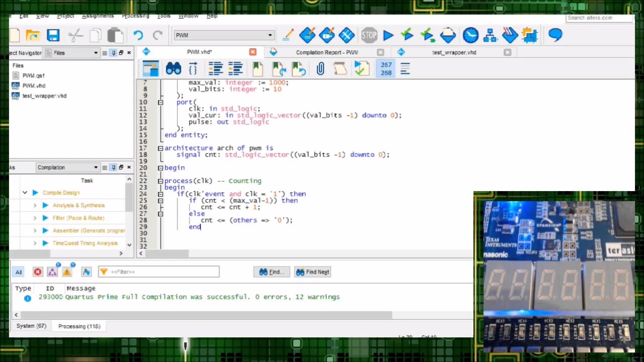Run the Analysis & Synthesis play icon

tap(45, 205)
